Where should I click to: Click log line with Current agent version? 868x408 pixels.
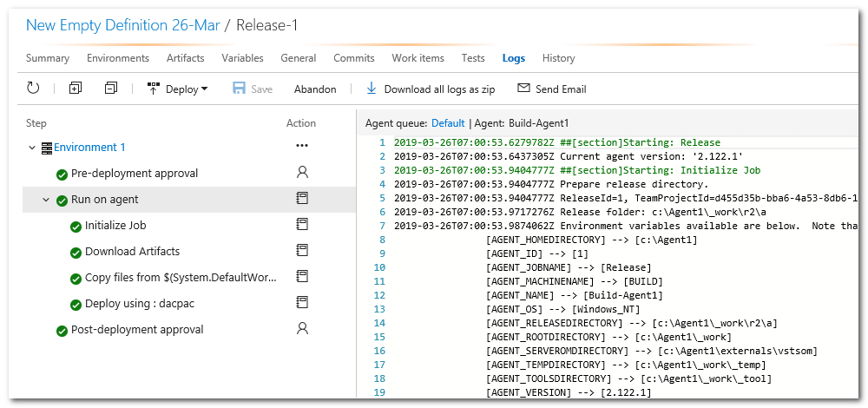[569, 156]
